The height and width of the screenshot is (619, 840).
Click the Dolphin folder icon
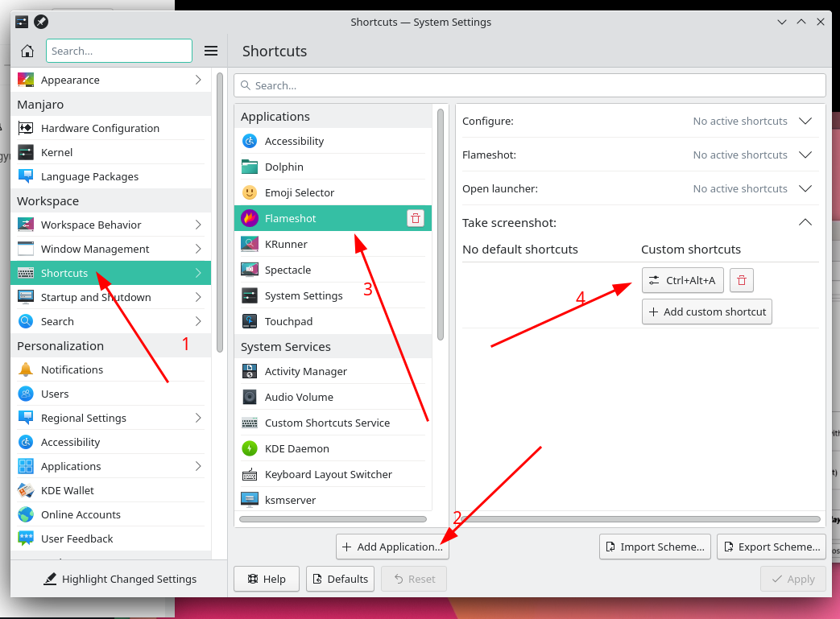click(250, 167)
